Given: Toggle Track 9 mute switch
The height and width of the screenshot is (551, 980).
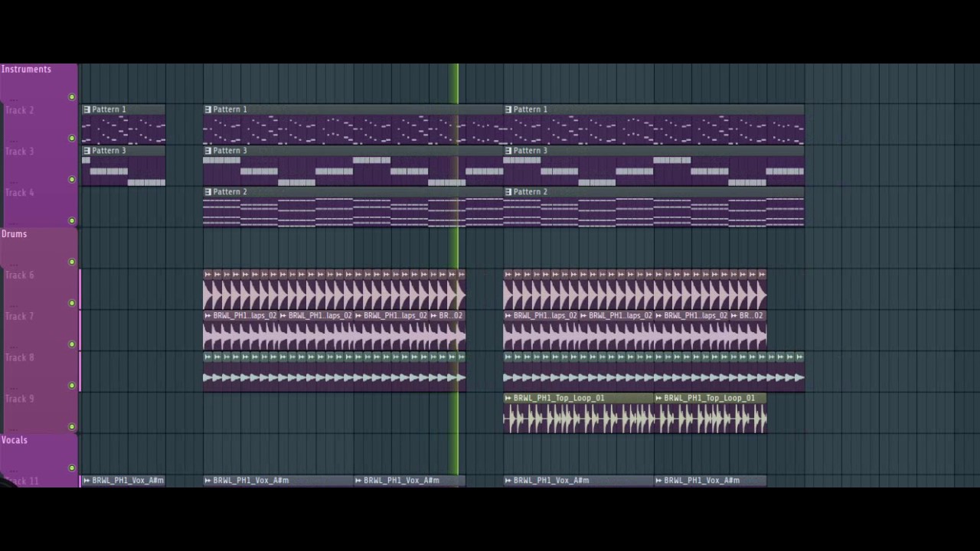Looking at the screenshot, I should click(x=72, y=427).
